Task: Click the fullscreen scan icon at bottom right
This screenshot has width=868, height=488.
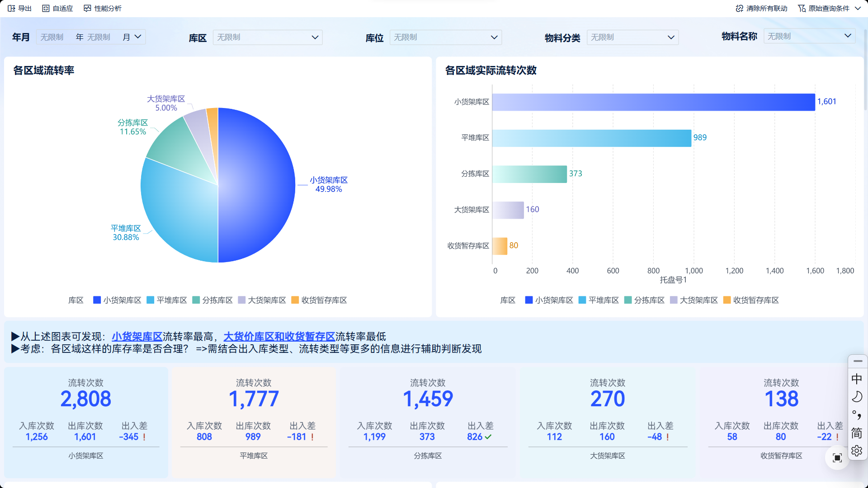Action: (837, 458)
